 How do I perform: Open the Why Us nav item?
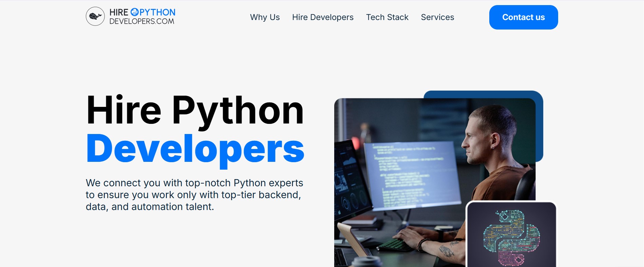(x=265, y=17)
